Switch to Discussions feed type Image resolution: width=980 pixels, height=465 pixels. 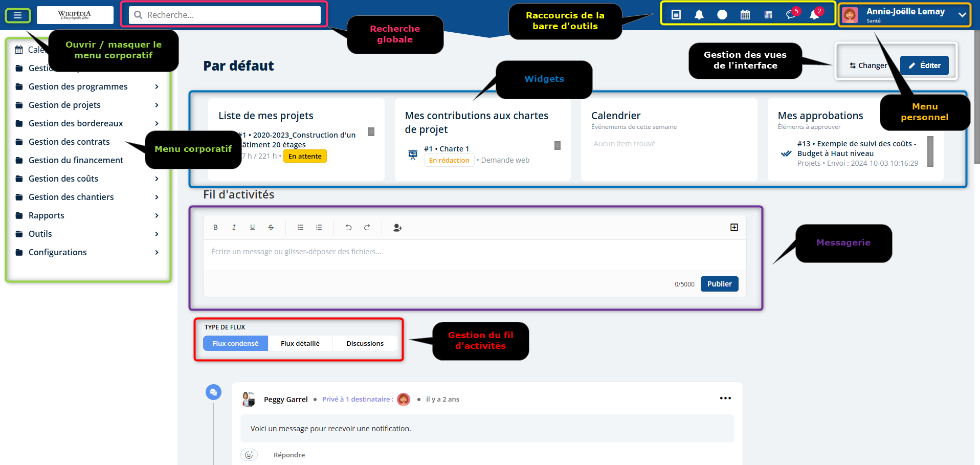click(x=365, y=343)
